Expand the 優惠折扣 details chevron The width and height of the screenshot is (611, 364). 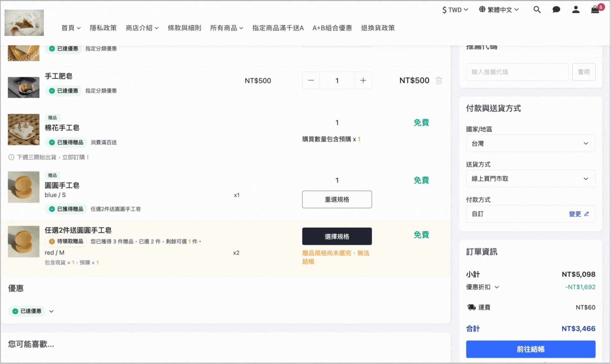point(497,287)
